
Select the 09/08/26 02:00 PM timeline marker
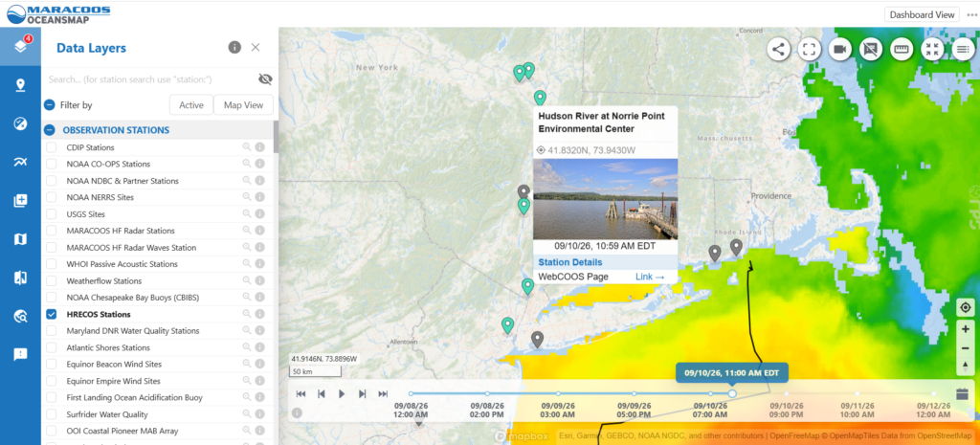(487, 393)
